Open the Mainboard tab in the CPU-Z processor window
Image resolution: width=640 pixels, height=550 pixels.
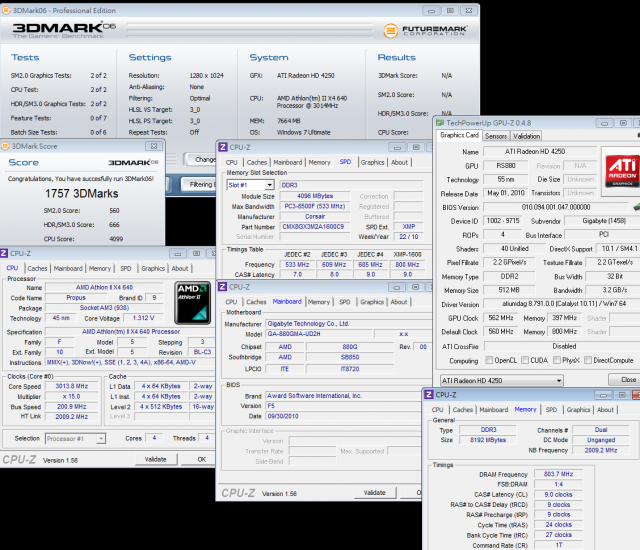pyautogui.click(x=68, y=268)
